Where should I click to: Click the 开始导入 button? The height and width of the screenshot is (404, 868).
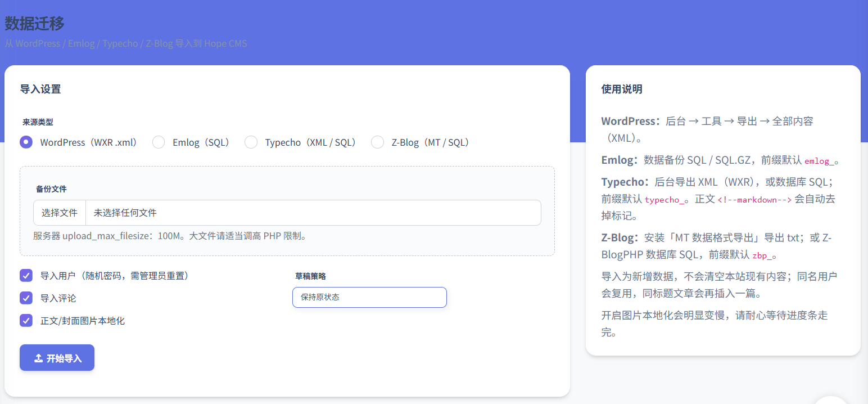click(57, 358)
